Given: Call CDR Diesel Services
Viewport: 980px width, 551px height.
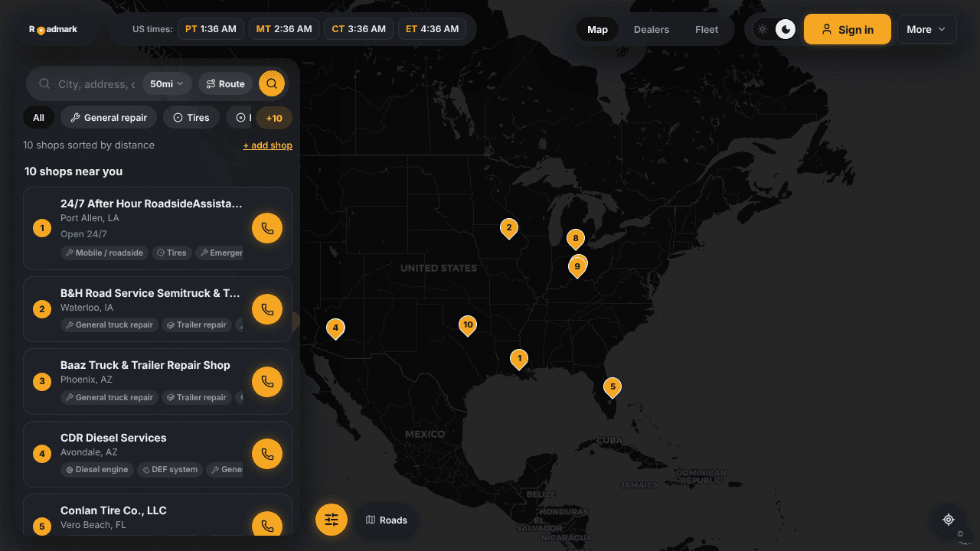Looking at the screenshot, I should point(267,454).
